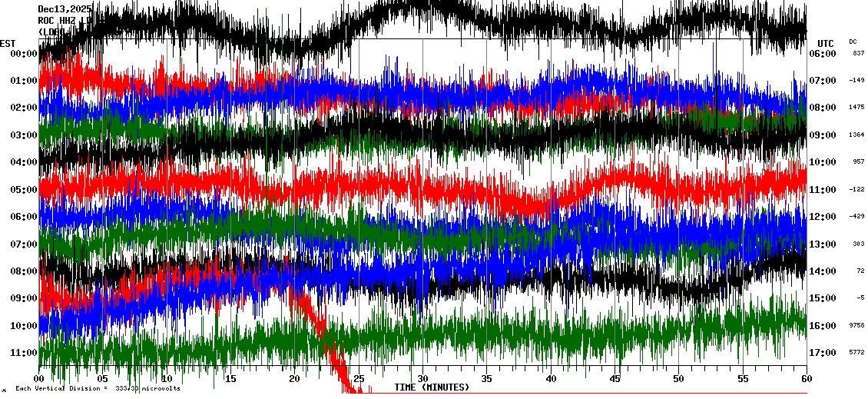Click the ROC HHZ station label
Viewport: 868px width, 399px height.
pyautogui.click(x=57, y=21)
